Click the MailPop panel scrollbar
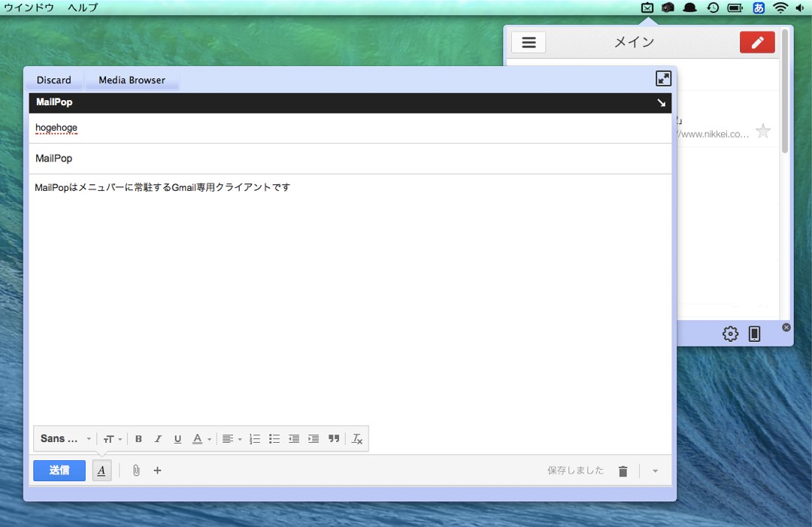 pyautogui.click(x=785, y=91)
